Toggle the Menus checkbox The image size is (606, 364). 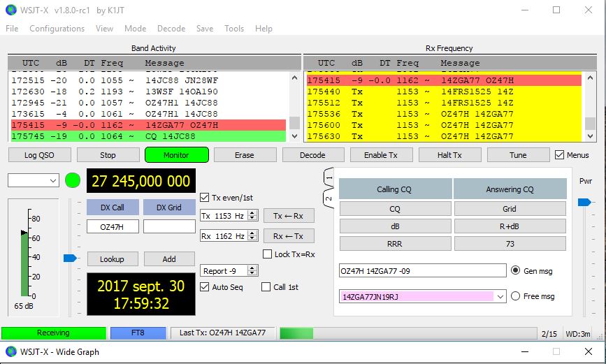559,155
